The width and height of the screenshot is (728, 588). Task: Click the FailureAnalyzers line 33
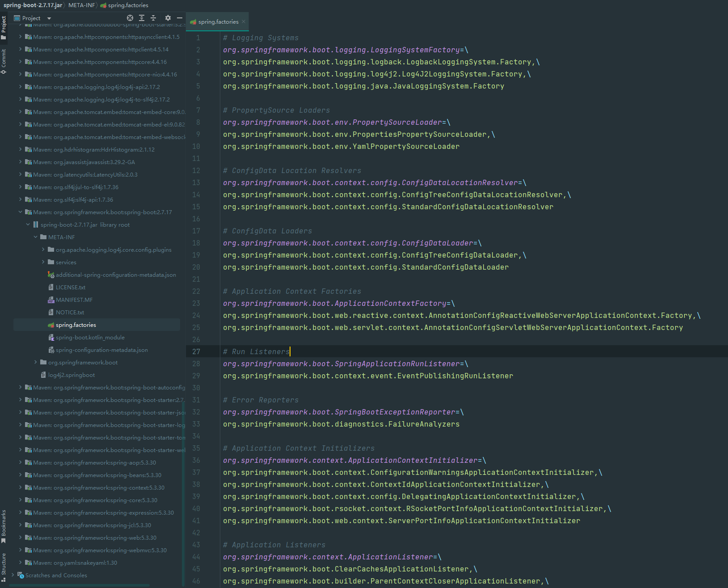pos(341,424)
